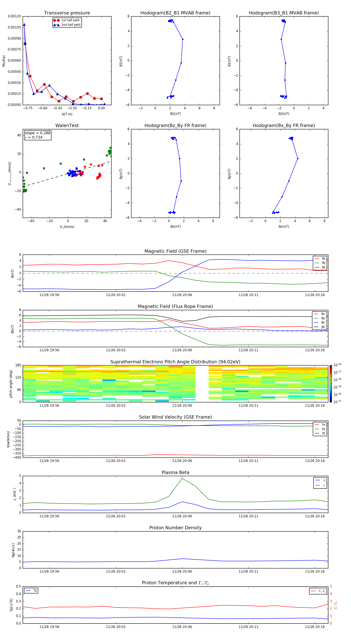Screen dimensions: 351x644
Task: Click the 'By' legend entry in GSE plot
Action: point(320,263)
